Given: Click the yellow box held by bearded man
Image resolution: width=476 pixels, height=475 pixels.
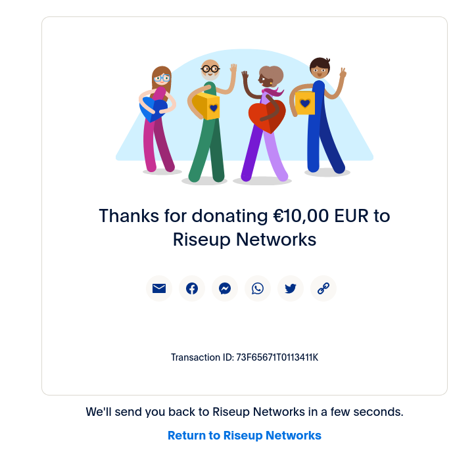Looking at the screenshot, I should coord(206,106).
